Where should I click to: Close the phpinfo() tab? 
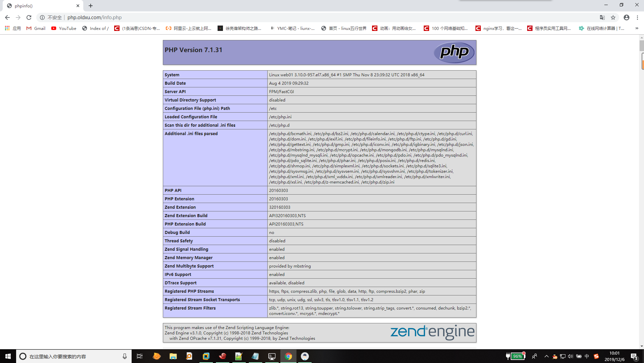click(x=78, y=6)
